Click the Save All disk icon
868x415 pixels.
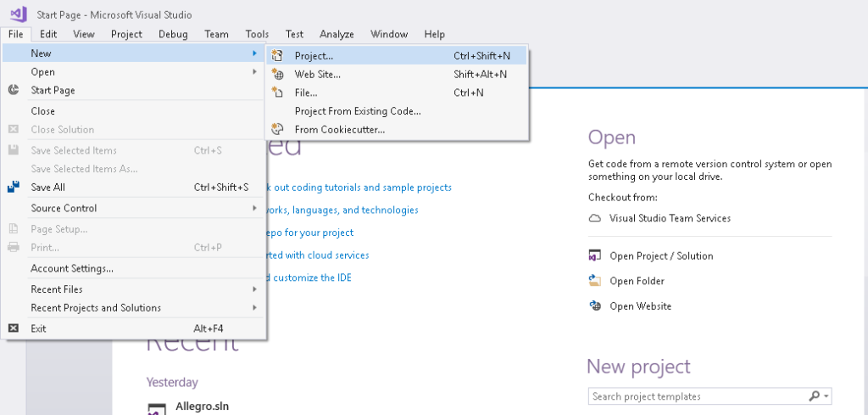14,188
